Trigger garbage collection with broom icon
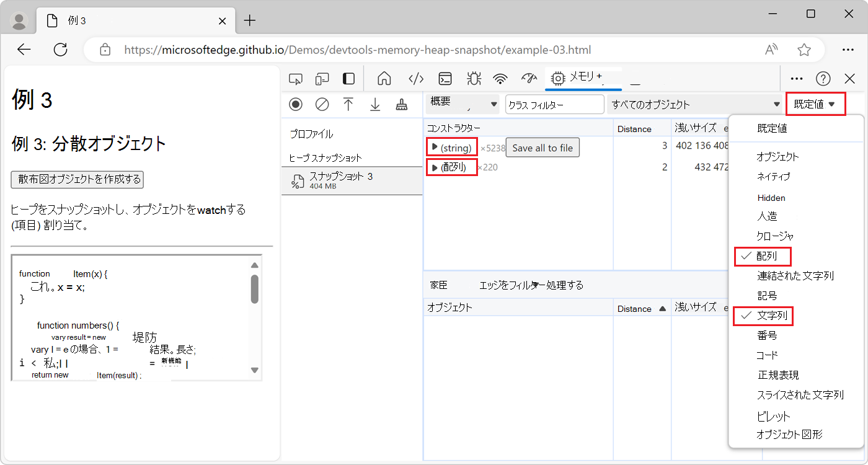Image resolution: width=868 pixels, height=465 pixels. coord(401,104)
